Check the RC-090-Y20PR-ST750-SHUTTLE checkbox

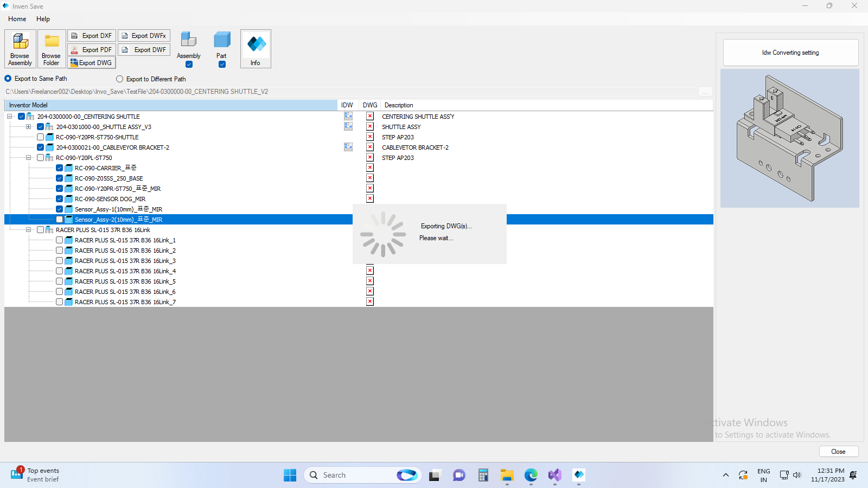coord(41,137)
